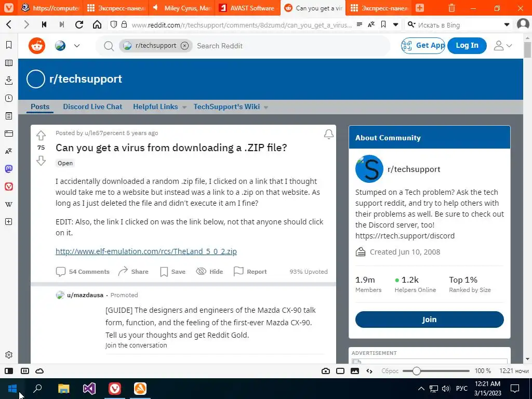Downvote the ZIP file post

coord(41,161)
